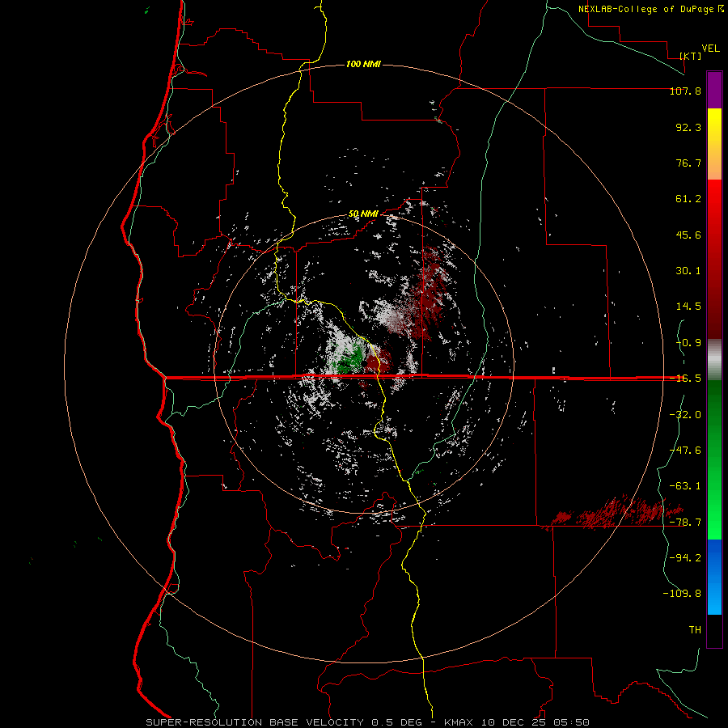728x728 pixels.
Task: Click the NEXLAB-College of DuPage watermark text
Action: coord(645,9)
